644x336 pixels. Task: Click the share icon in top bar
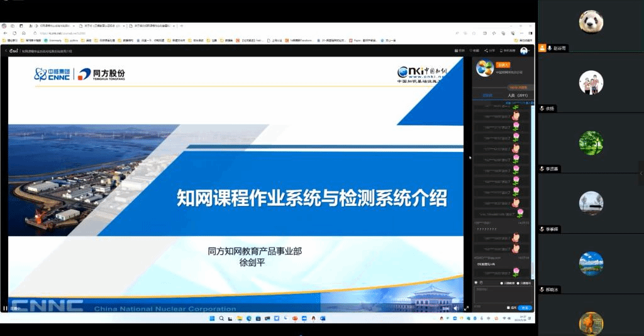pyautogui.click(x=489, y=50)
